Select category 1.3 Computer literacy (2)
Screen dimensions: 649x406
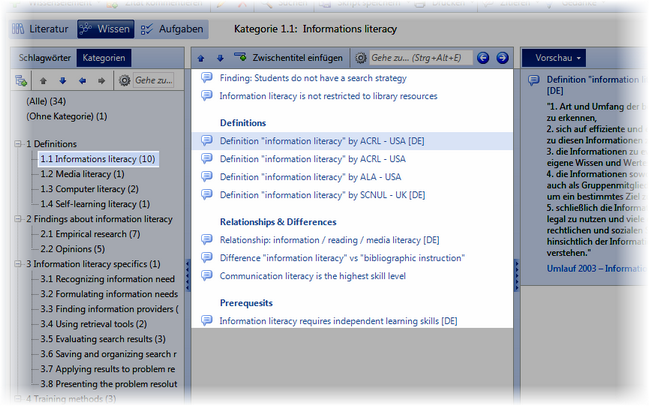coord(89,189)
